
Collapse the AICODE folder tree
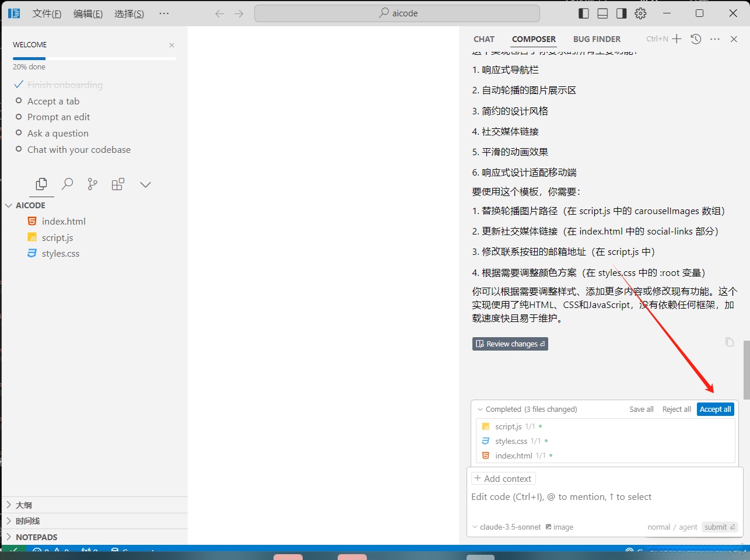coord(9,205)
